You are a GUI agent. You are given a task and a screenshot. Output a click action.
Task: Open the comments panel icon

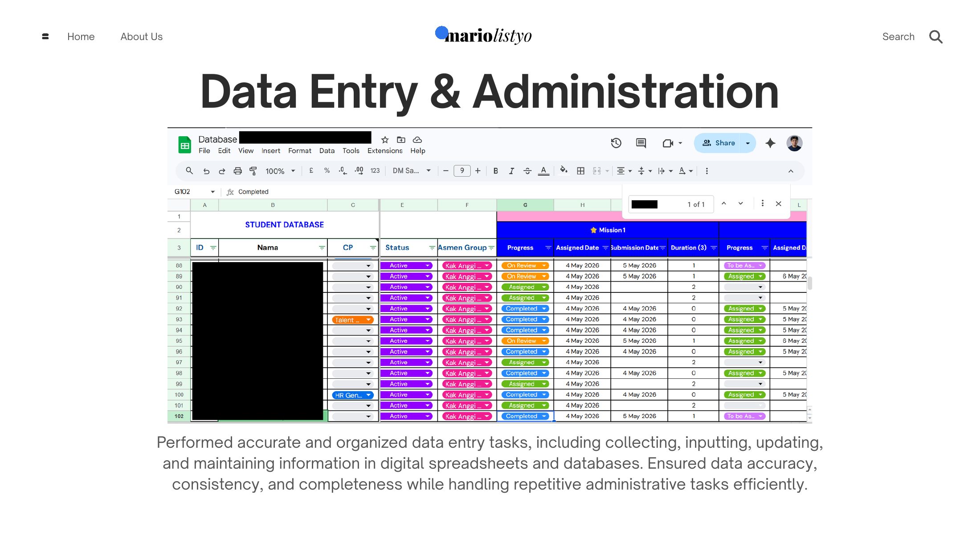[x=641, y=143]
